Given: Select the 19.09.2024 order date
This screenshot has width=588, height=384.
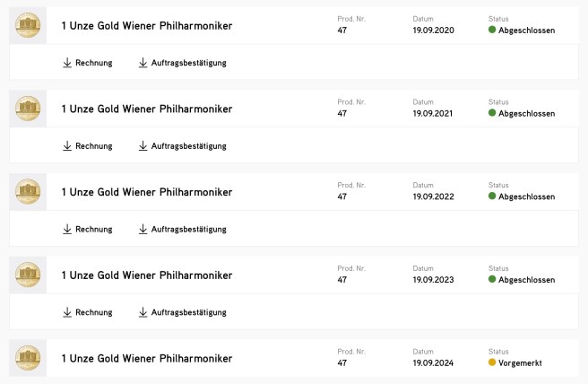Looking at the screenshot, I should pyautogui.click(x=433, y=363).
